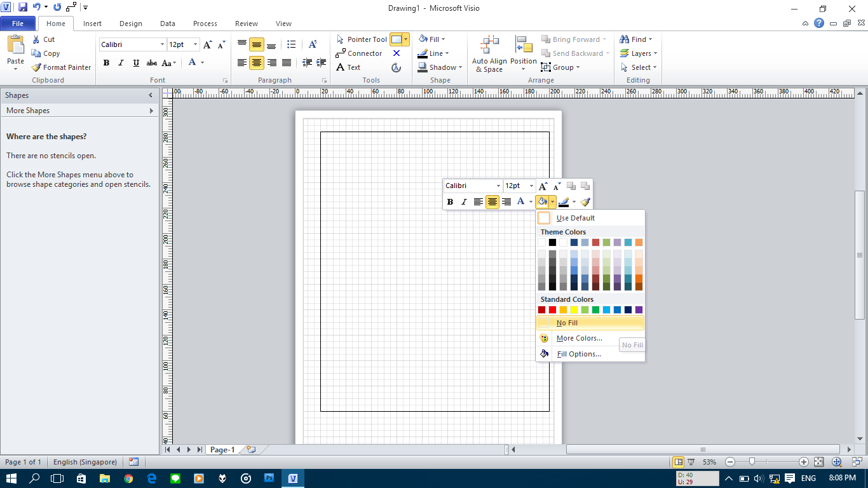Viewport: 868px width, 488px height.
Task: Open the Find button
Action: 637,39
